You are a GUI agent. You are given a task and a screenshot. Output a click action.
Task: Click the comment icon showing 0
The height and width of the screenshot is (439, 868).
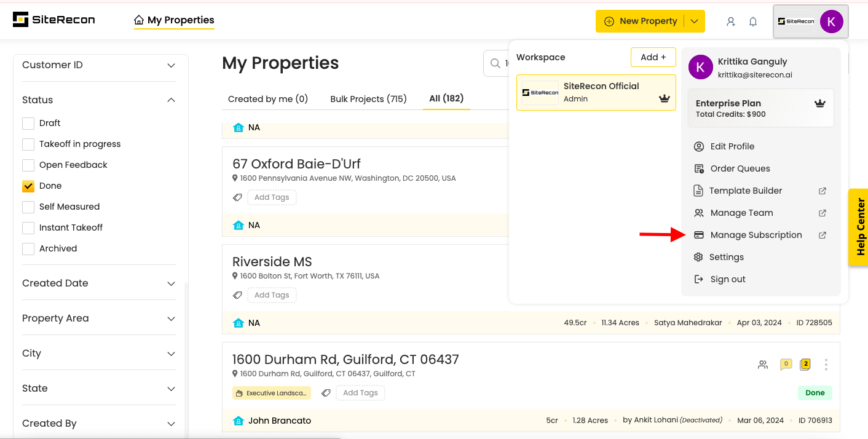tap(785, 365)
